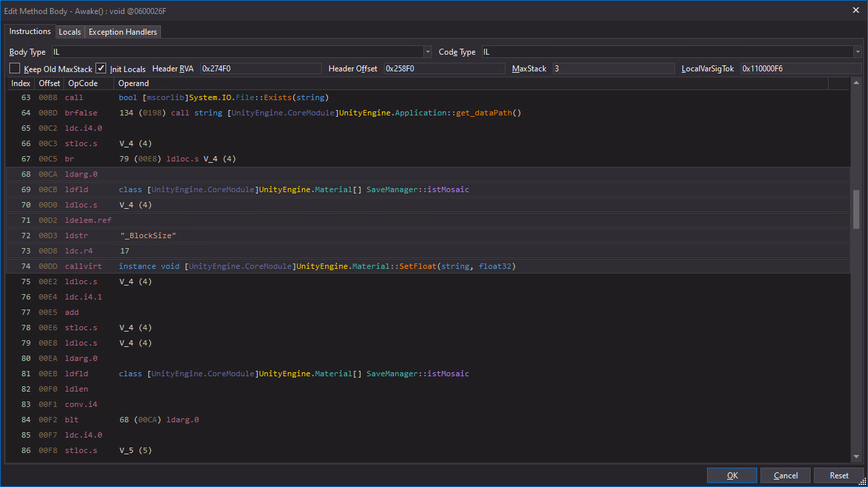Click the LocalVarSigTok field
This screenshot has height=487, width=868.
pyautogui.click(x=801, y=69)
